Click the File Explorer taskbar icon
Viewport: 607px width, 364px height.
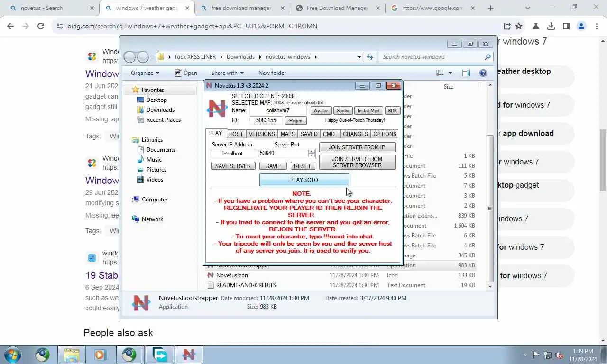click(72, 355)
